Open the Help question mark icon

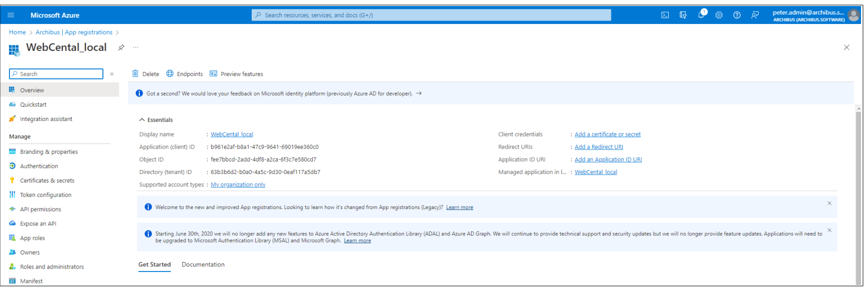coord(737,15)
